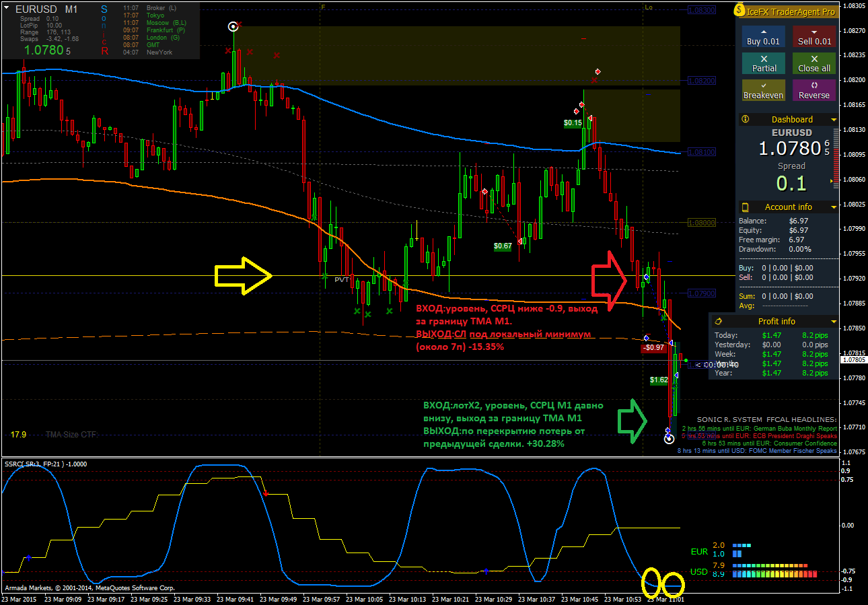This screenshot has height=605, width=868.
Task: Click the Sell 0.01 button
Action: (814, 36)
